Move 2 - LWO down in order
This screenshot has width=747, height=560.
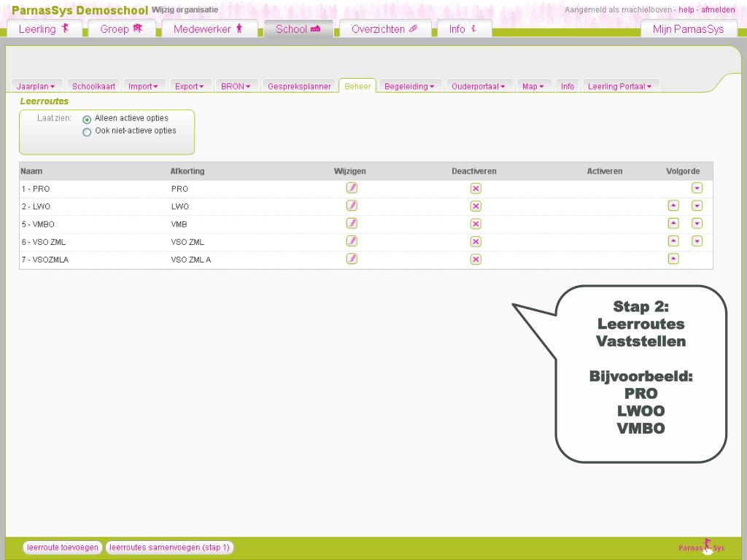[x=697, y=206]
